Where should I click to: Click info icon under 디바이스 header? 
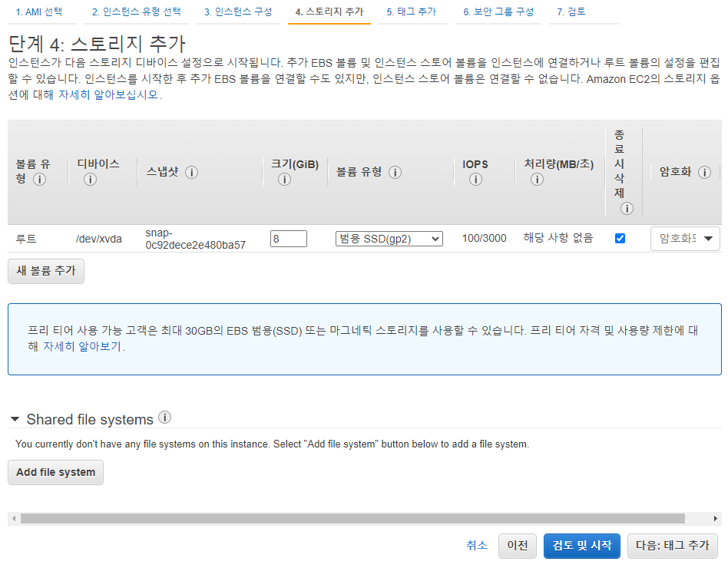point(90,179)
